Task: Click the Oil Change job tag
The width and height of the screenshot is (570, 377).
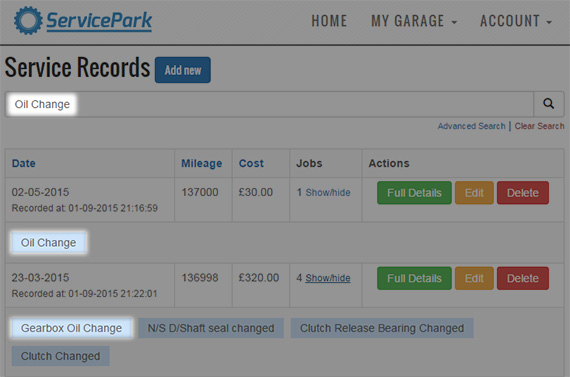Action: (x=48, y=242)
